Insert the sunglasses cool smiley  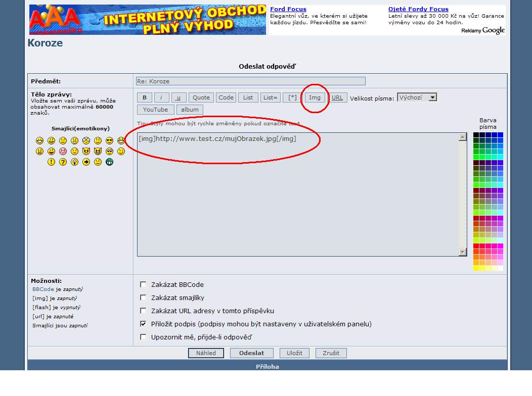pyautogui.click(x=109, y=140)
